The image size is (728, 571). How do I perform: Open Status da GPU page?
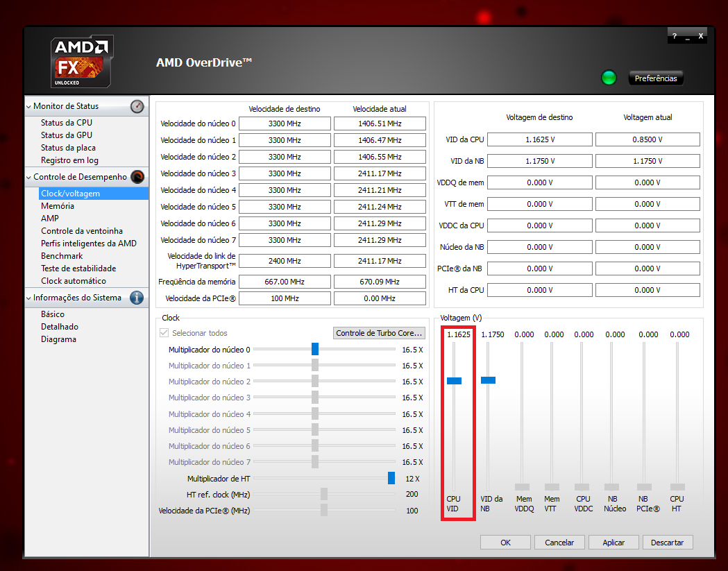[x=67, y=135]
